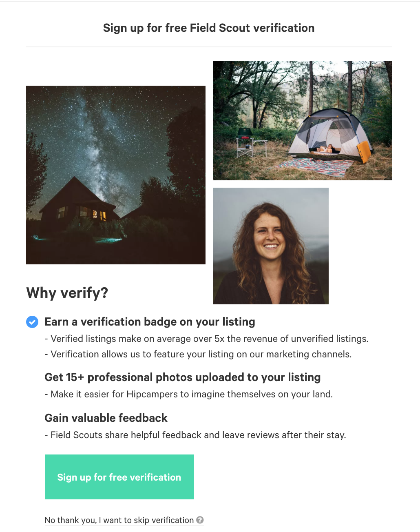The height and width of the screenshot is (532, 420).
Task: Select the skip verification link
Action: [x=119, y=520]
